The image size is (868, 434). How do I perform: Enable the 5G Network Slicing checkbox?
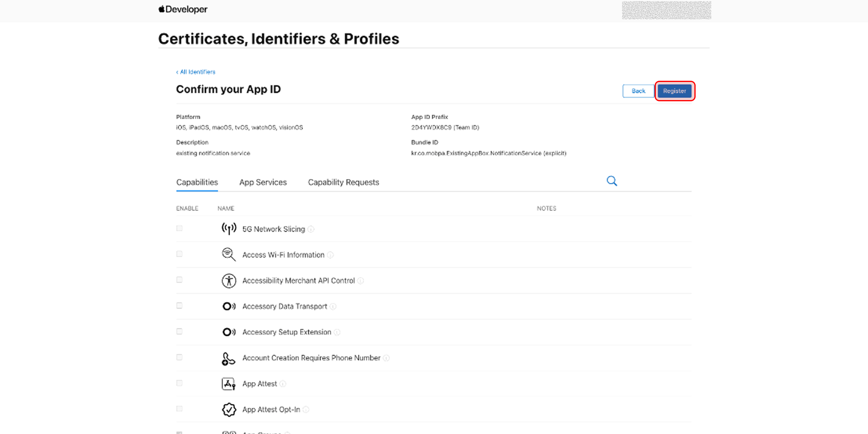179,228
